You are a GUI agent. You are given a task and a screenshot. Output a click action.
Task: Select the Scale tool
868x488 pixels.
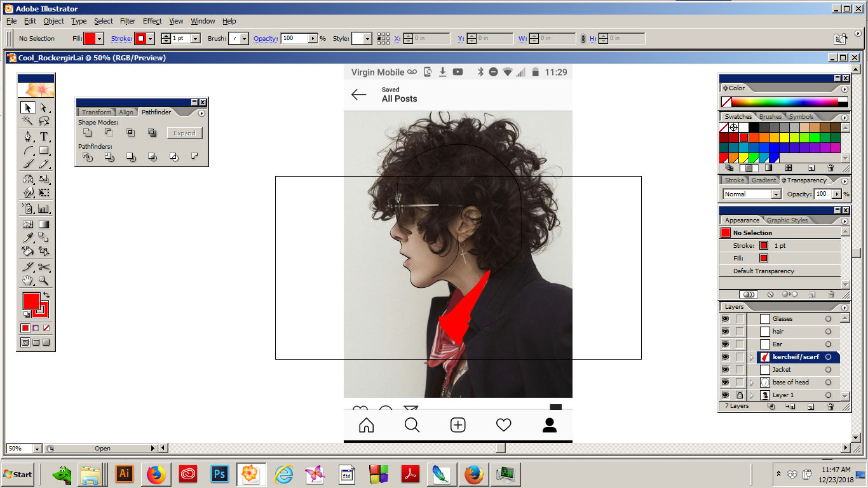44,179
